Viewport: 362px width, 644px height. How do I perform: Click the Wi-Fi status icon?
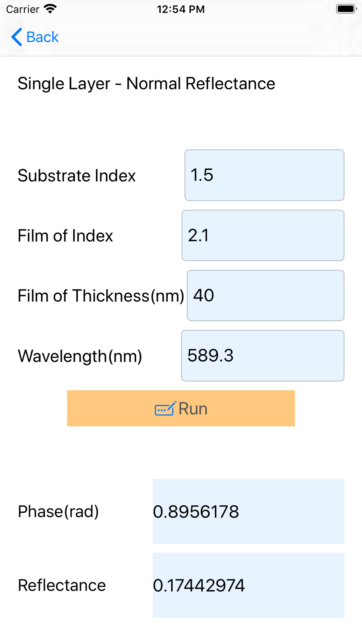pyautogui.click(x=50, y=9)
